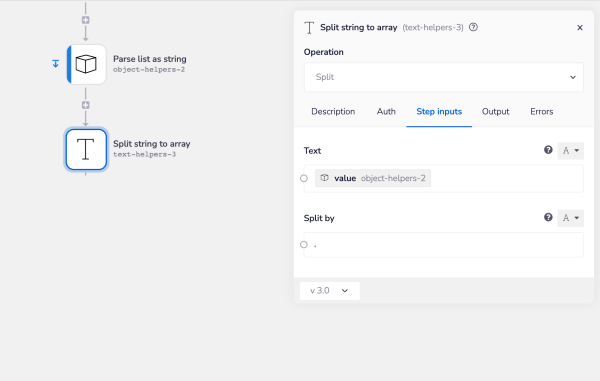Click the Operation label

[323, 52]
